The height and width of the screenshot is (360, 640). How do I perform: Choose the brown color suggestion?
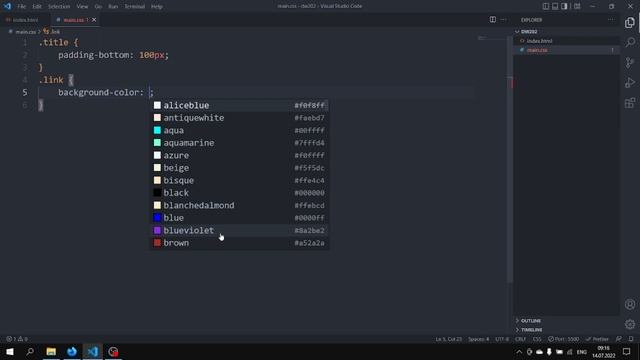tap(239, 243)
